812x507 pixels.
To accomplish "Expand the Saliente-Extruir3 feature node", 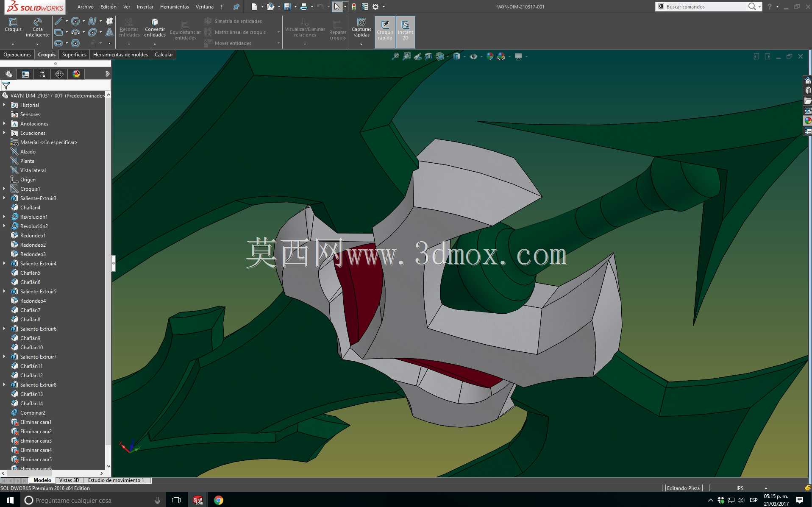I will (4, 198).
